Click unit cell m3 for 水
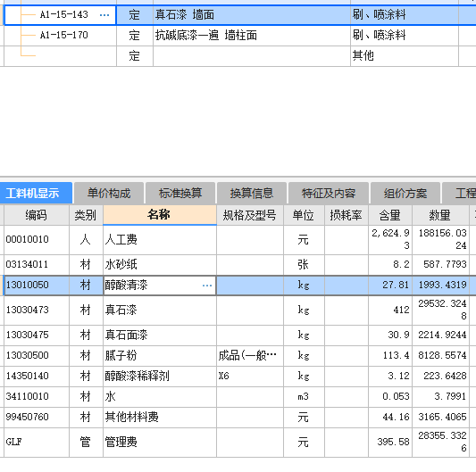 tap(304, 396)
